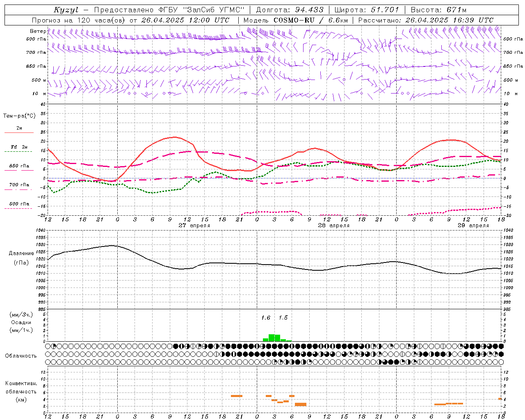Click the Тем-ра(°C) axis title
Image resolution: width=525 pixels, height=420 pixels.
tap(19, 116)
